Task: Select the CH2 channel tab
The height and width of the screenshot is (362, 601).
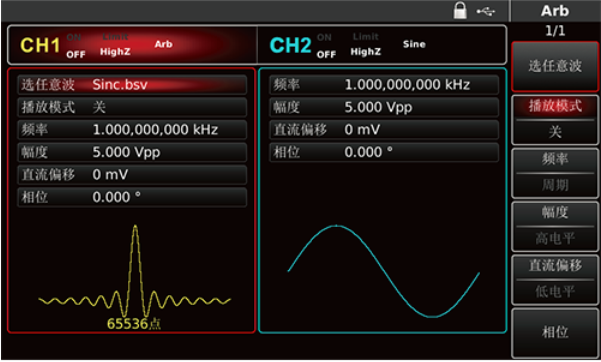Action: coord(382,45)
